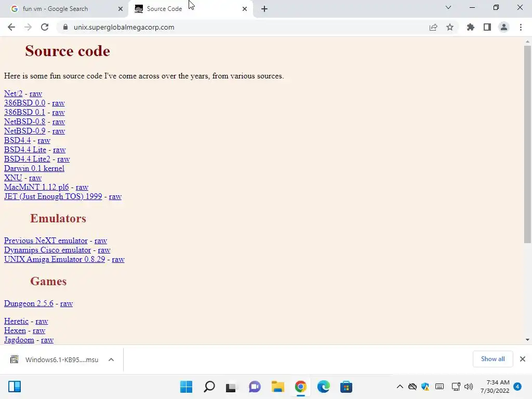Open touch keyboard tray icon
The width and height of the screenshot is (532, 399).
(440, 387)
